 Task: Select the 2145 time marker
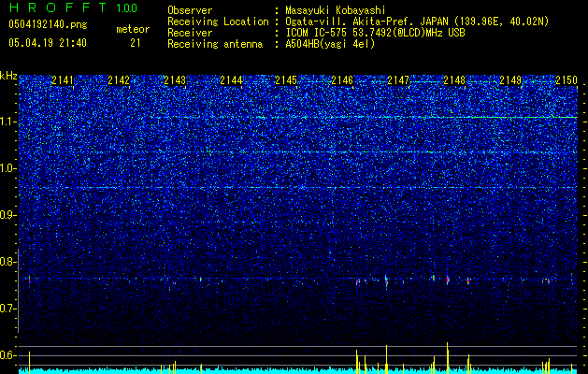(x=286, y=80)
